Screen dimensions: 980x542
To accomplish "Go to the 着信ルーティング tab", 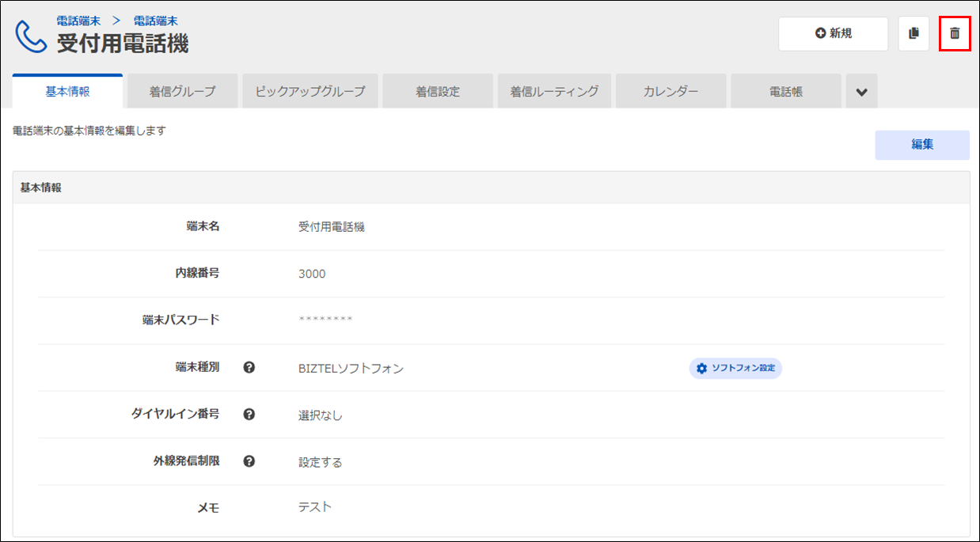I will 554,92.
